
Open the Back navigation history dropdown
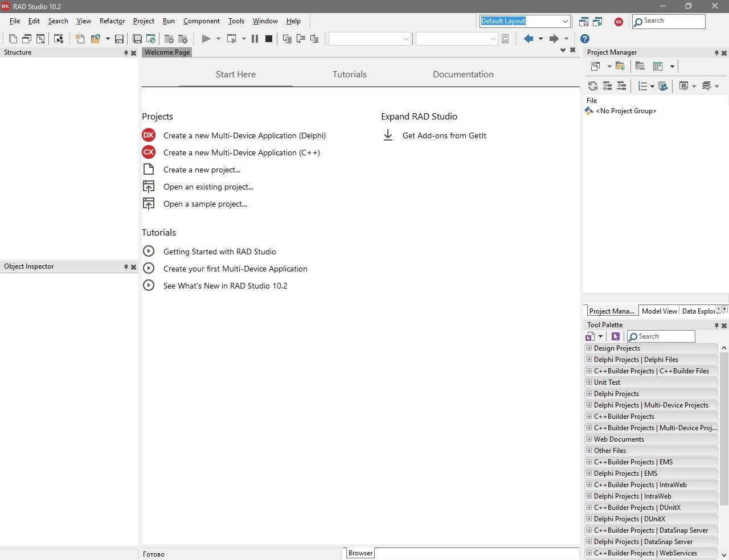pos(540,39)
